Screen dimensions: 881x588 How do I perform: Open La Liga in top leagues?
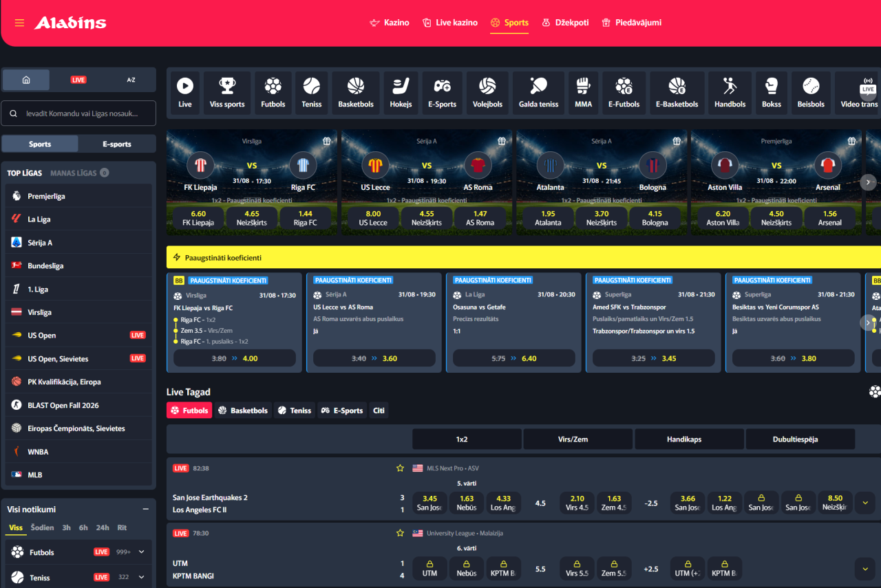(x=78, y=219)
